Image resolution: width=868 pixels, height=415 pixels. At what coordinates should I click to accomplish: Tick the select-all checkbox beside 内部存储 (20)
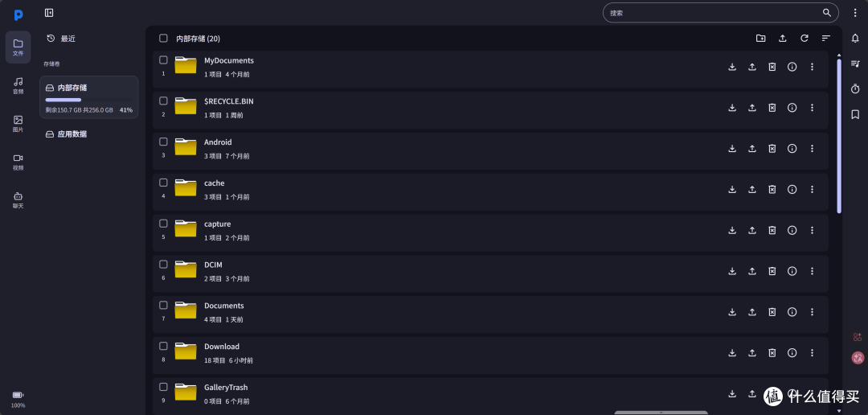163,39
